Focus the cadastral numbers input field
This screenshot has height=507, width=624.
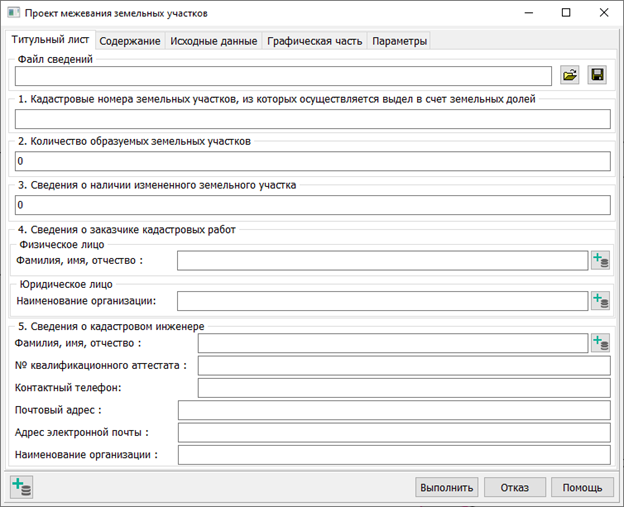[312, 119]
